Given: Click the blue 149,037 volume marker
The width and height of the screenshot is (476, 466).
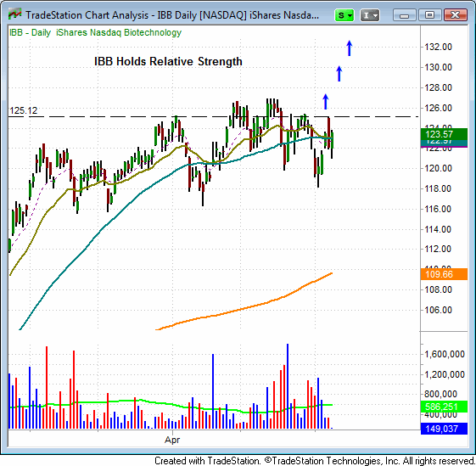Looking at the screenshot, I should coord(444,429).
